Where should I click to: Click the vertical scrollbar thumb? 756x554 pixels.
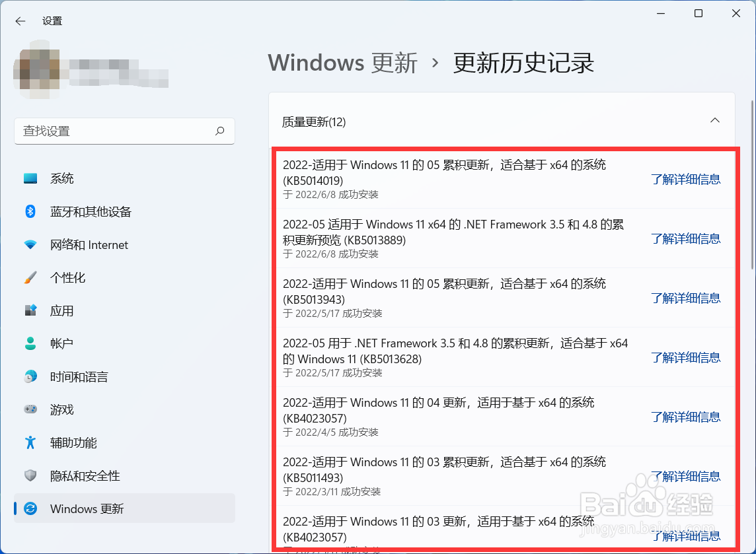(x=752, y=186)
